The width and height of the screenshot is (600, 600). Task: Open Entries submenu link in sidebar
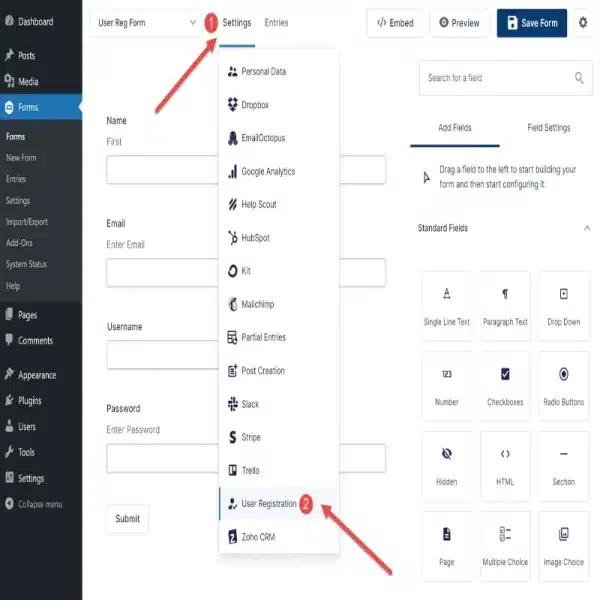click(x=16, y=179)
